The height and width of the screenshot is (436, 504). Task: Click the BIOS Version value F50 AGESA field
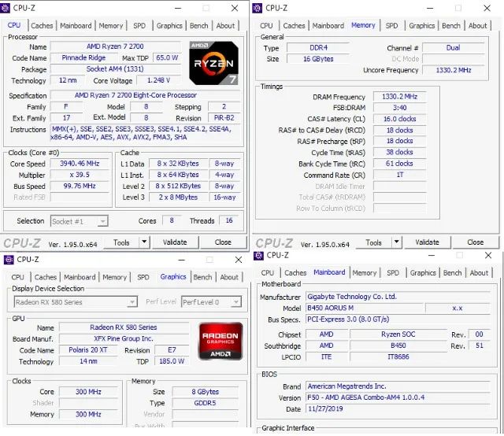(x=398, y=397)
